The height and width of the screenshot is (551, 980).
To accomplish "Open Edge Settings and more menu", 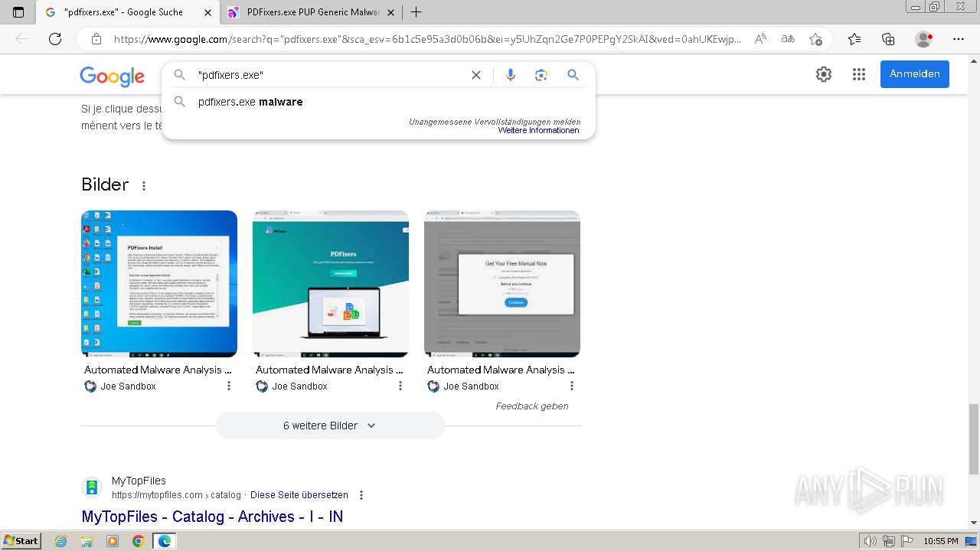I will [x=959, y=39].
